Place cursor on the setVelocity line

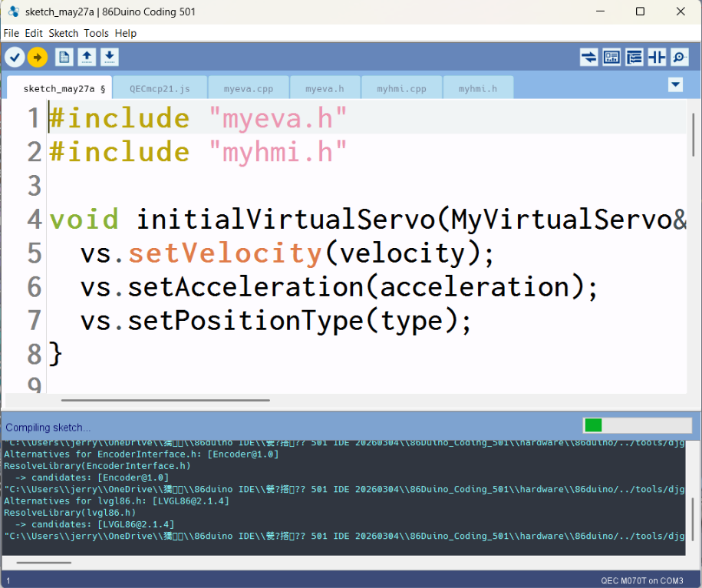click(286, 253)
